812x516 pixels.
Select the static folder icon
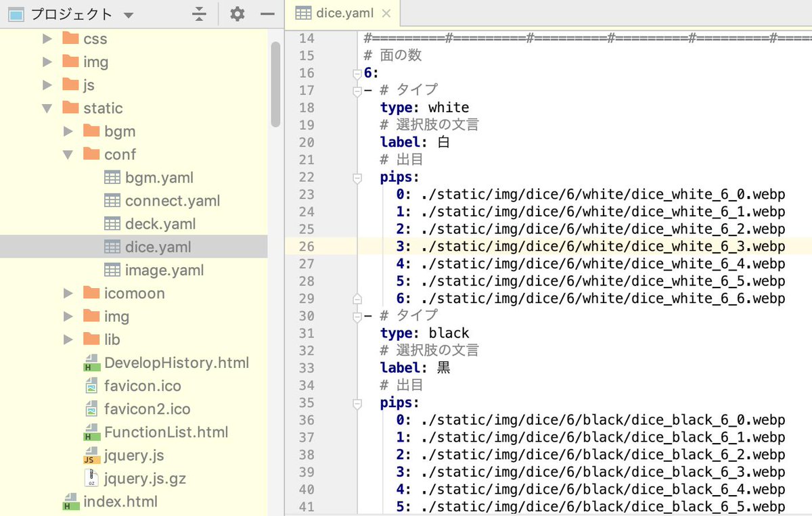70,108
